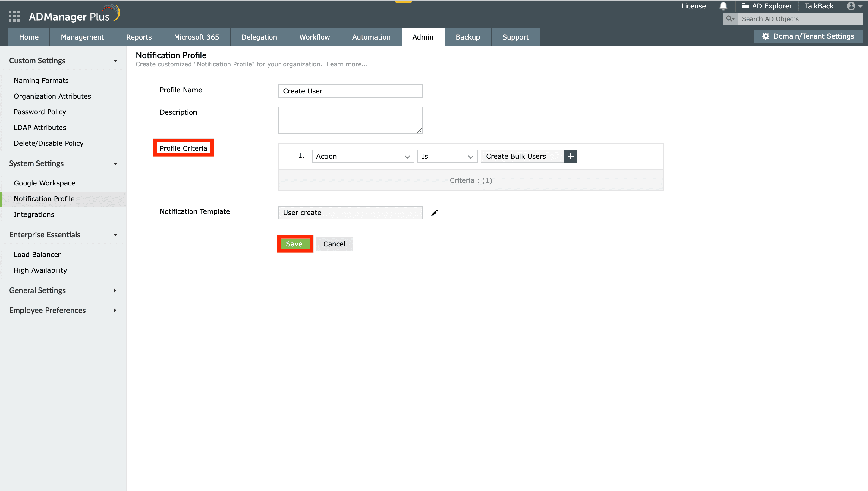Expand the Employee Preferences section
This screenshot has width=868, height=491.
coord(115,310)
